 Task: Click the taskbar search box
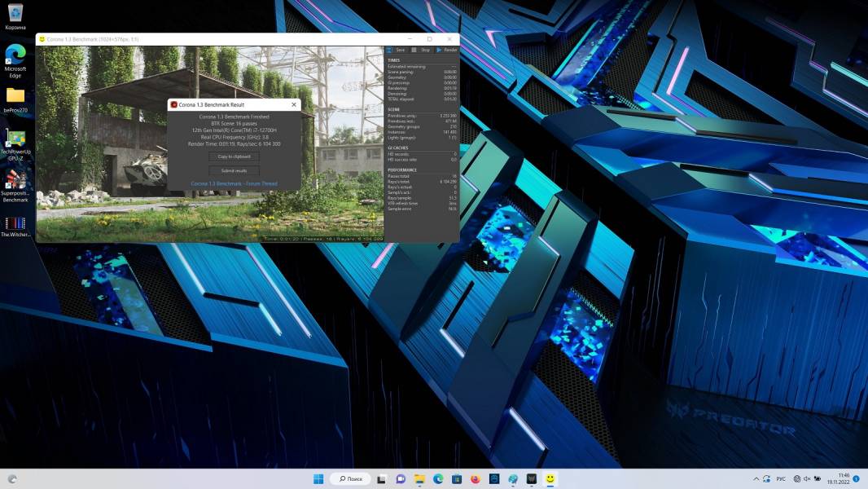(x=351, y=478)
